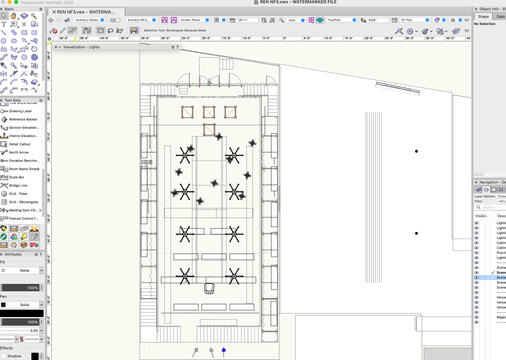Switch to the REN NFS.vwx document tab

pos(86,12)
